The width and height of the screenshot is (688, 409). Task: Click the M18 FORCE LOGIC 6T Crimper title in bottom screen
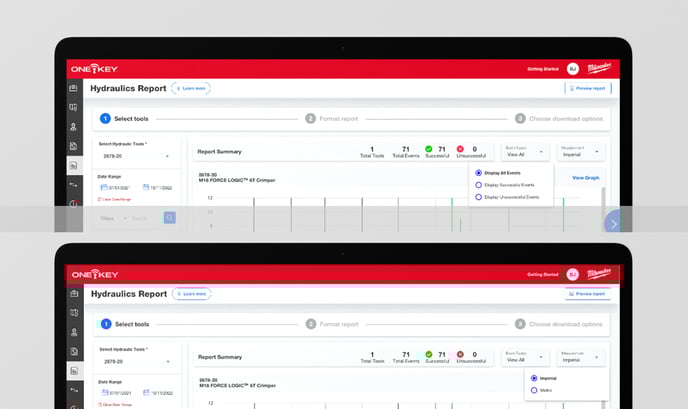coord(237,385)
